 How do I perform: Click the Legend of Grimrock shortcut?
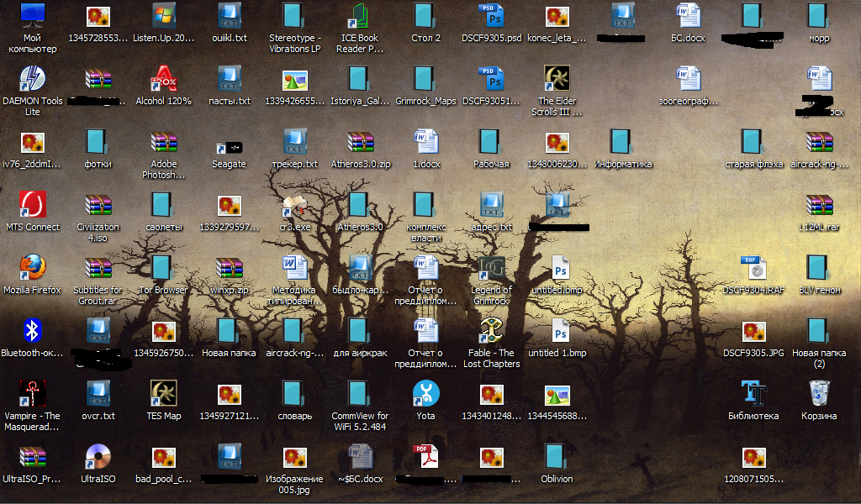coord(491,268)
